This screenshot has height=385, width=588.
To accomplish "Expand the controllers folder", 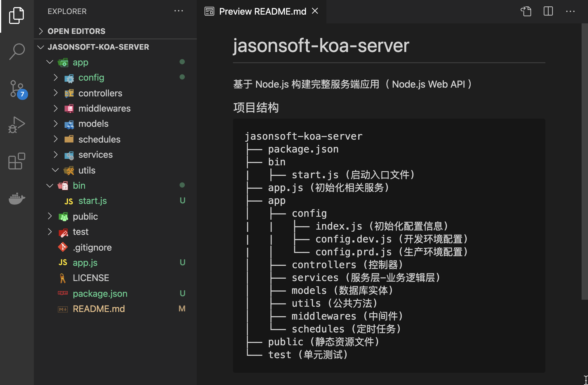I will [x=100, y=93].
